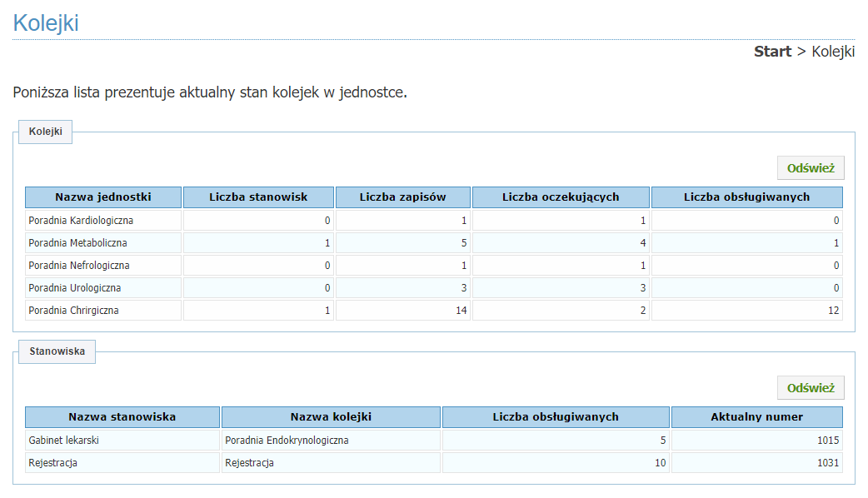The height and width of the screenshot is (498, 868).
Task: Click the Poradnia Nefrologiczna entry
Action: pos(79,266)
